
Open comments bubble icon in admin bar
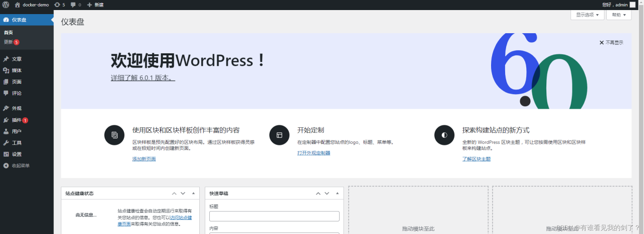click(x=73, y=5)
